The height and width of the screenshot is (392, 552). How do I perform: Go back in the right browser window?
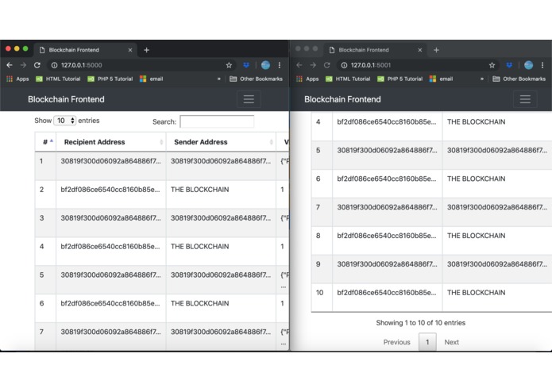point(299,65)
